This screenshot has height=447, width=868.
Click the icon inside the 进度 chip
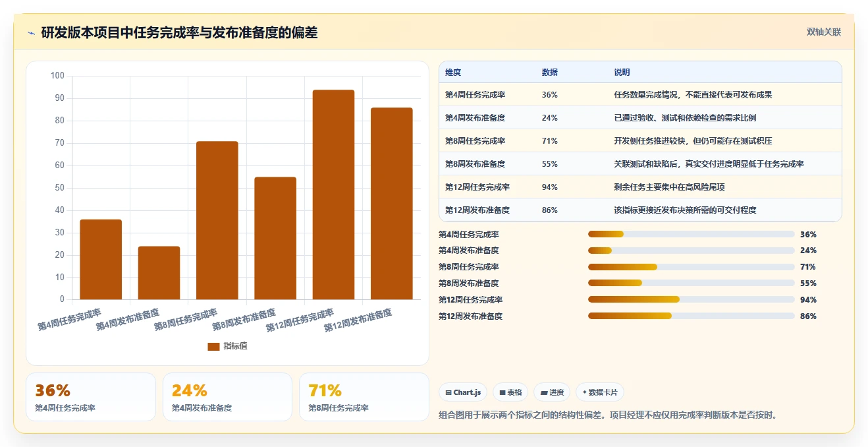coord(544,392)
